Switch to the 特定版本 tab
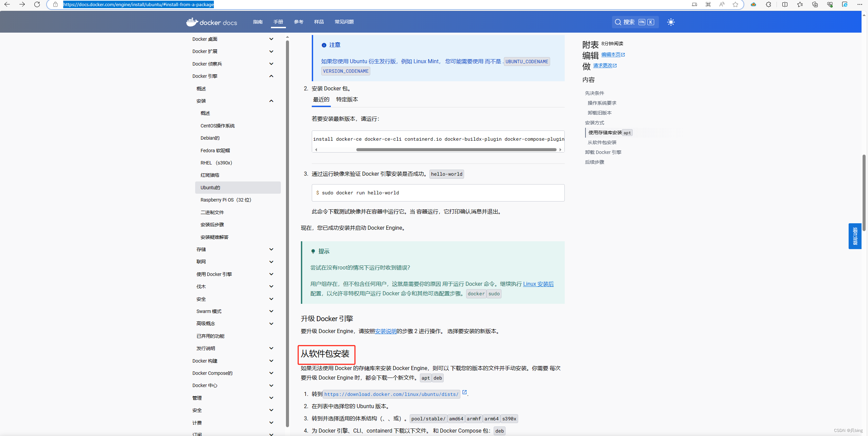Viewport: 868px width, 436px height. [x=347, y=100]
